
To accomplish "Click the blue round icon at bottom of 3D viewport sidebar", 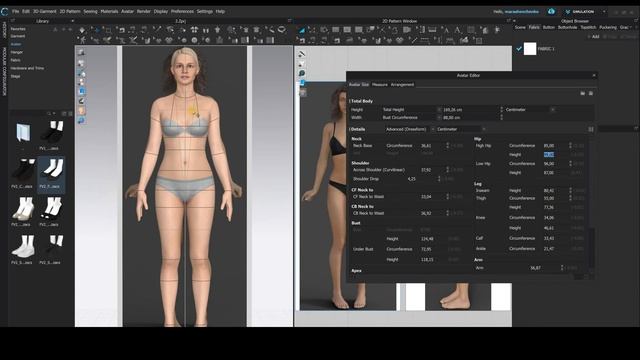I will tap(81, 120).
